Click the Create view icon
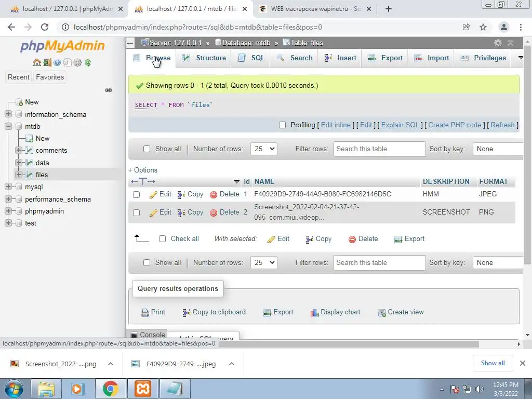 point(382,312)
